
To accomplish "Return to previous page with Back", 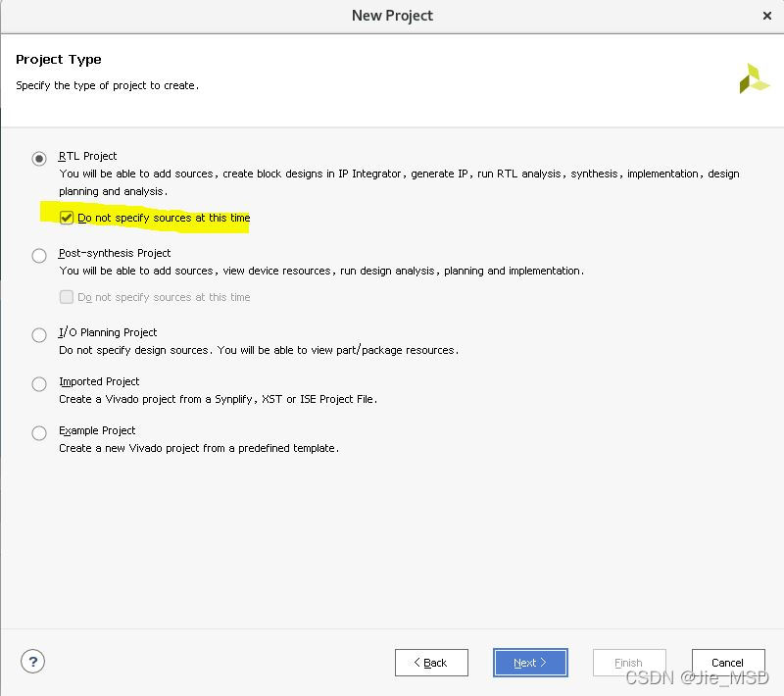I will click(431, 663).
